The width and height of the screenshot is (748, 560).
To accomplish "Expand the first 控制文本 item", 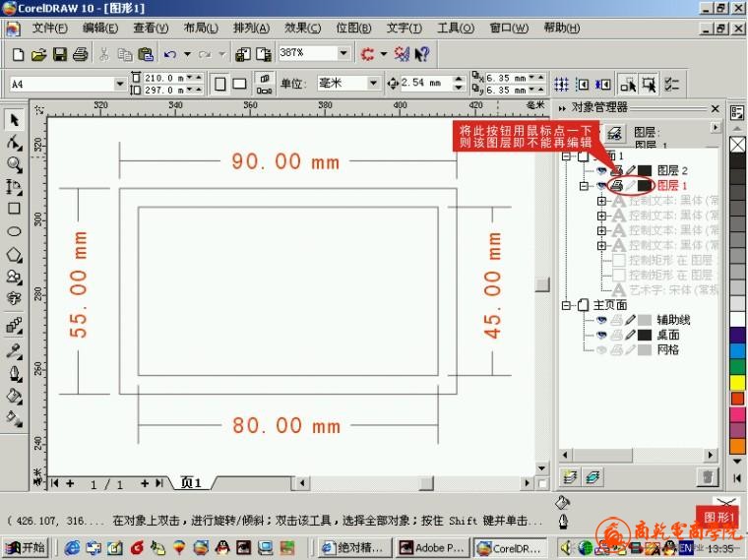I will pyautogui.click(x=601, y=201).
